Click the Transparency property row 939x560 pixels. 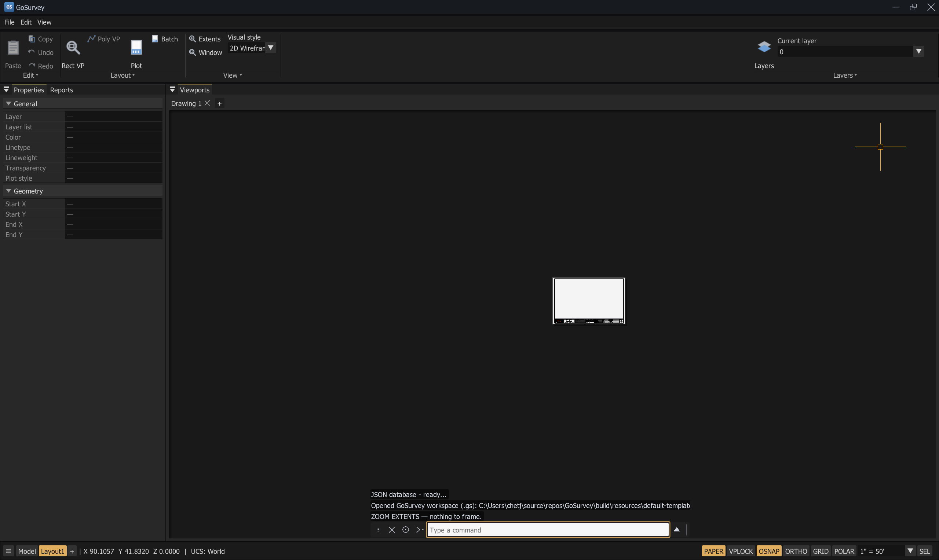click(83, 168)
